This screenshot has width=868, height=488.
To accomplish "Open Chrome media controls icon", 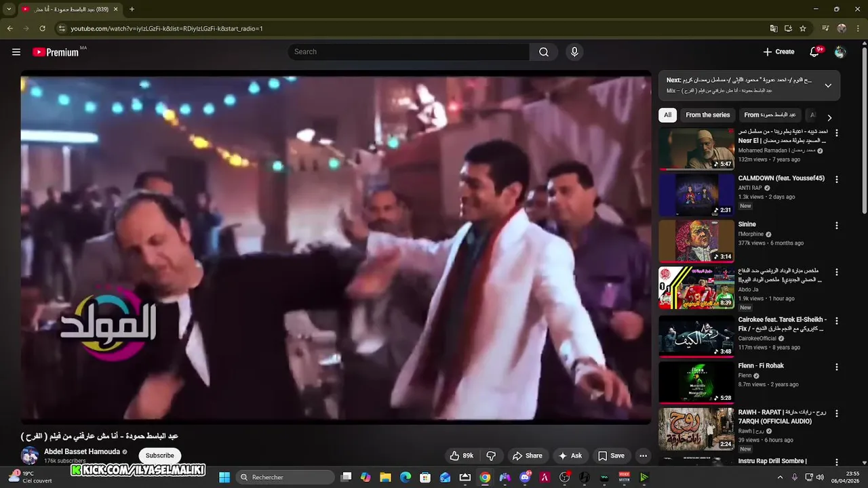I will (x=825, y=28).
